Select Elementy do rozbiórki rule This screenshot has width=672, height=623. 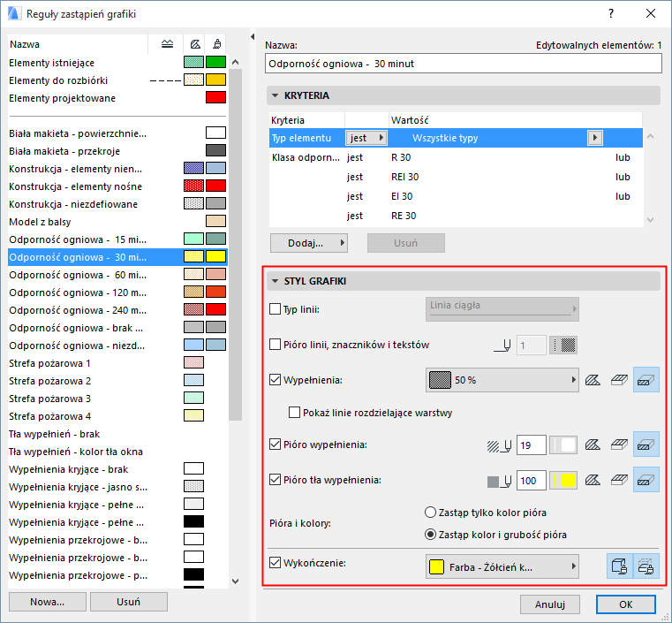(x=117, y=80)
